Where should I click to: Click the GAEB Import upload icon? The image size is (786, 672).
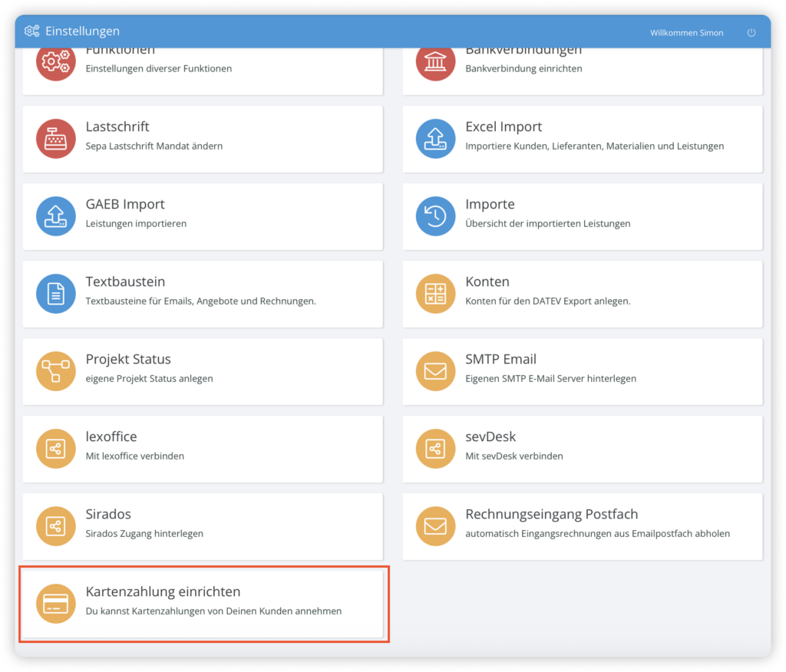pyautogui.click(x=56, y=216)
